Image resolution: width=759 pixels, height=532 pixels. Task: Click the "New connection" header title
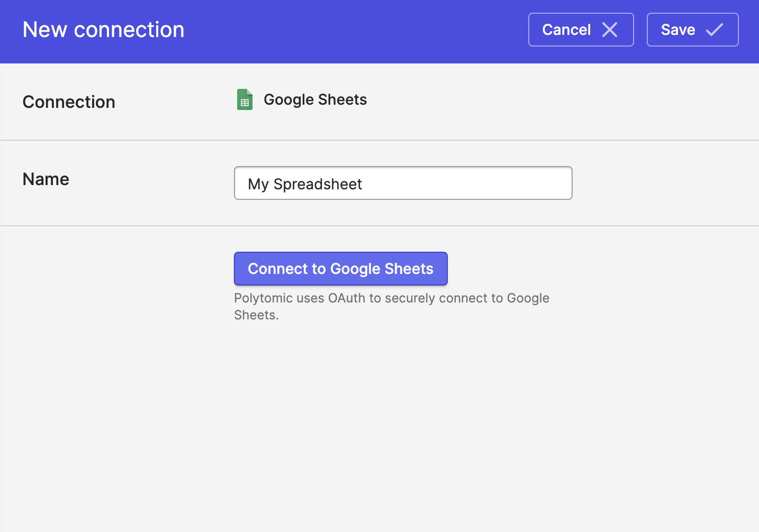[x=103, y=30]
